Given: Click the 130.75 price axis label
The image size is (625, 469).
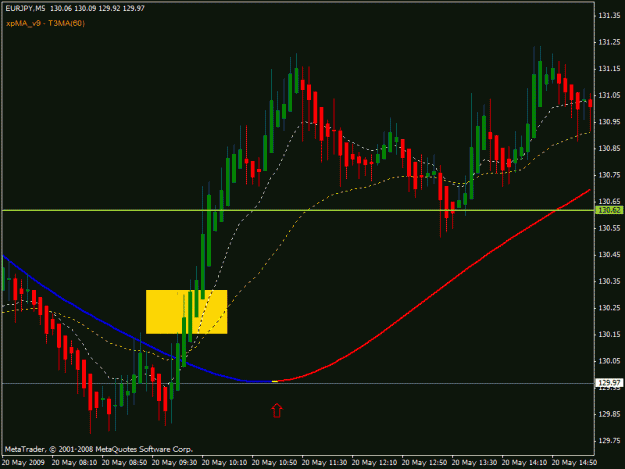Looking at the screenshot, I should point(610,175).
